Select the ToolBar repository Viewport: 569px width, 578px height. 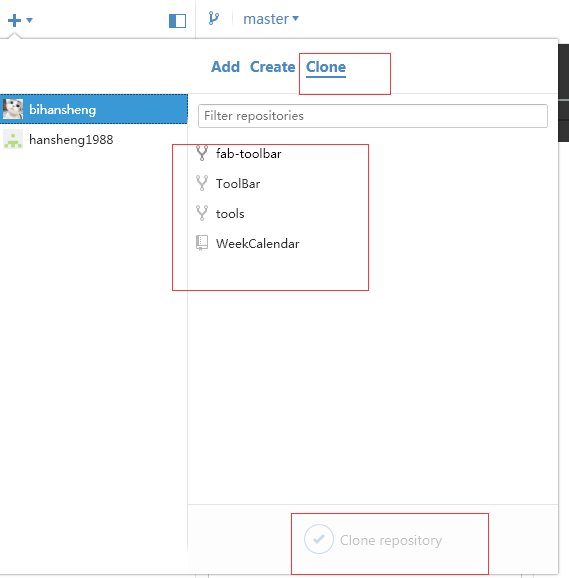pyautogui.click(x=238, y=184)
